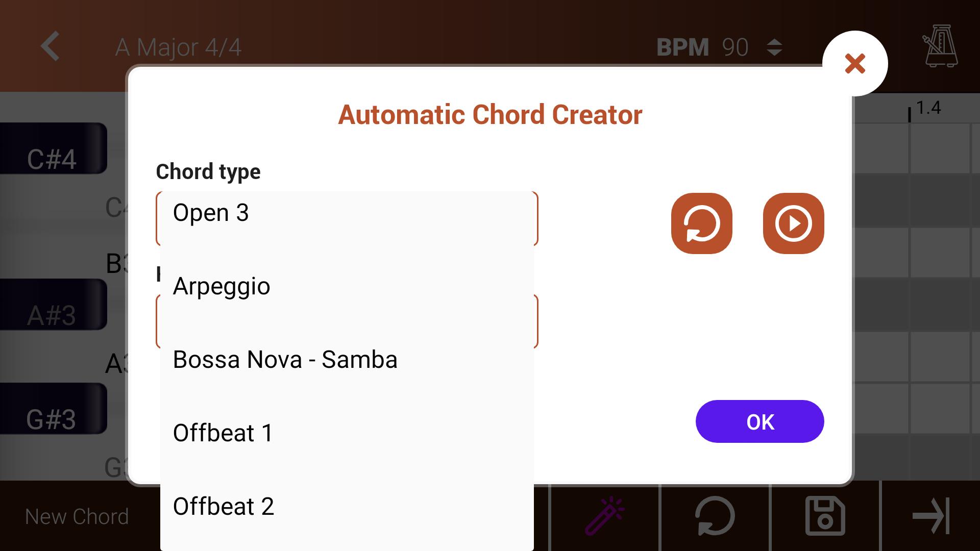Close the Automatic Chord Creator dialog
The width and height of the screenshot is (980, 551).
[855, 64]
